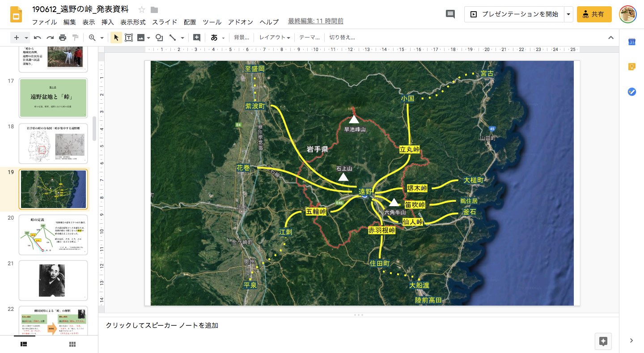Open the ツール menu
The image size is (644, 353).
point(212,22)
